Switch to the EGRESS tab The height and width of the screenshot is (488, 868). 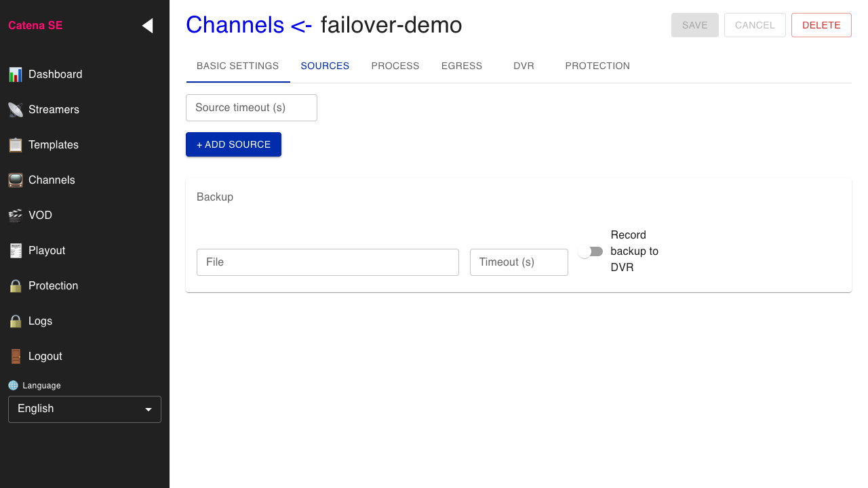pos(462,66)
